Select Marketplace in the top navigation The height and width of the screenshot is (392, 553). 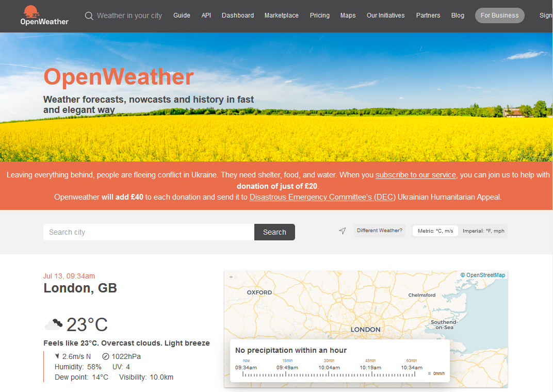(x=282, y=15)
